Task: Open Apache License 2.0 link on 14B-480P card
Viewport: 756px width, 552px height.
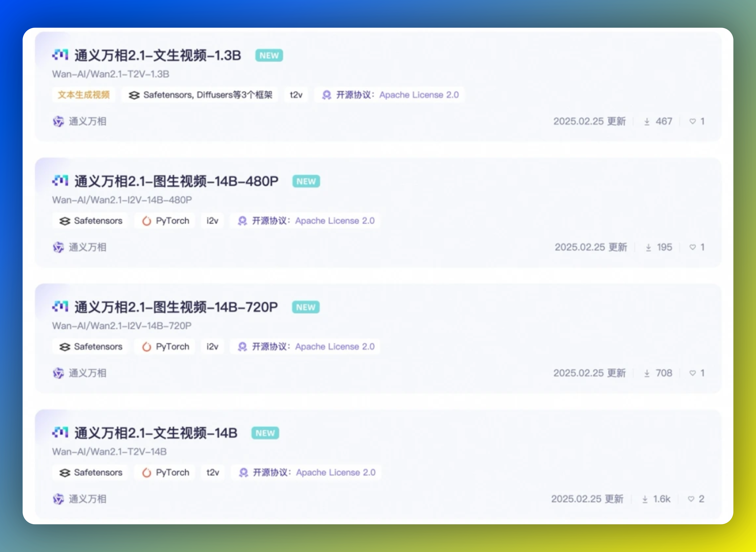Action: tap(335, 221)
